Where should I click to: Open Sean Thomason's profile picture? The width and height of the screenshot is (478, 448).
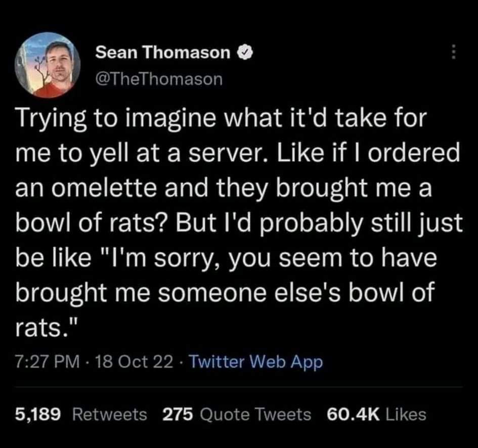tap(48, 65)
